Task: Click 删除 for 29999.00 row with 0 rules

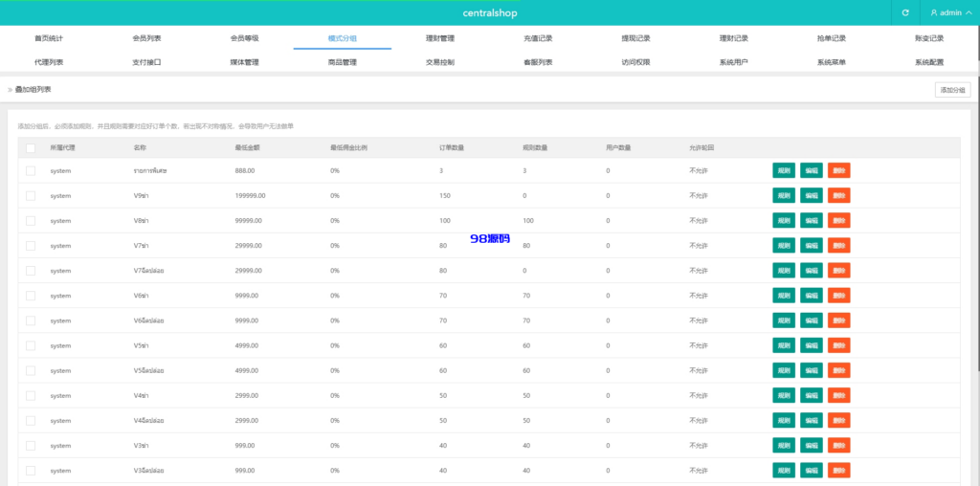Action: pyautogui.click(x=838, y=271)
